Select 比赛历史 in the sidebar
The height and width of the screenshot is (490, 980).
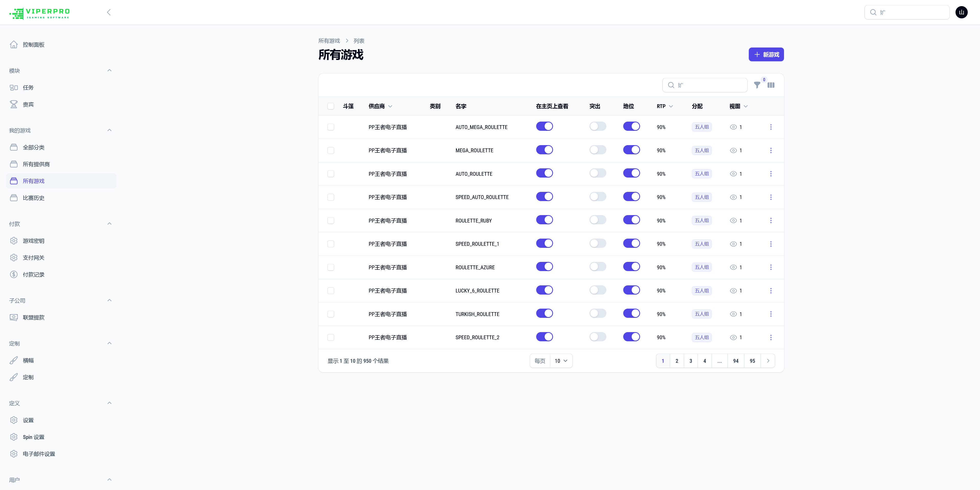tap(33, 197)
